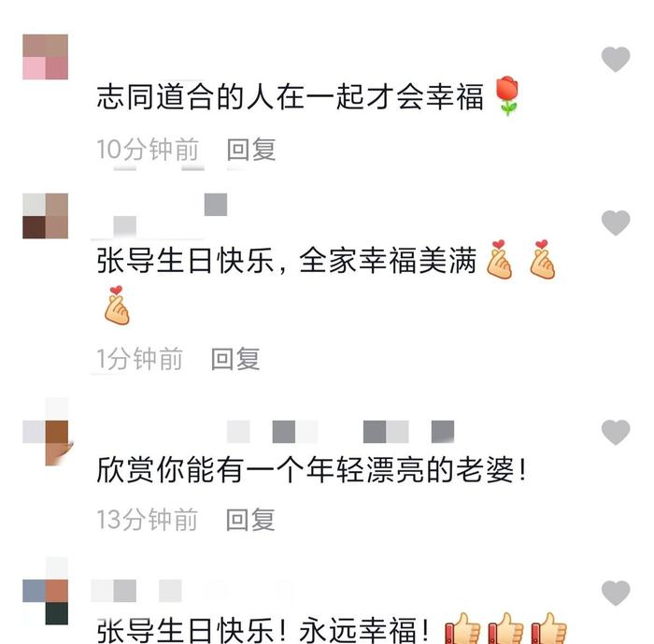Click the first thumbs-up emoji after 永远幸福
The image size is (654, 644).
coord(463,628)
